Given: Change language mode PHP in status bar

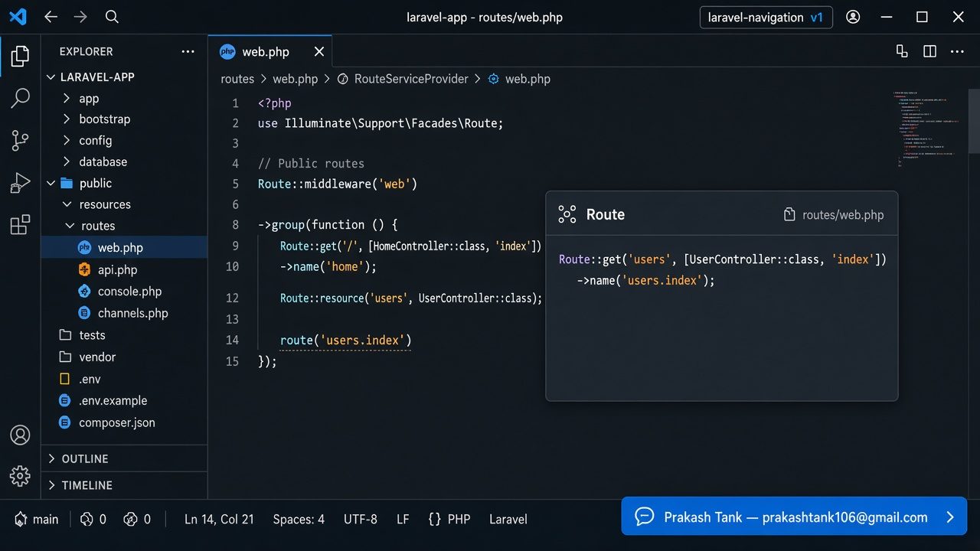Looking at the screenshot, I should (x=449, y=519).
